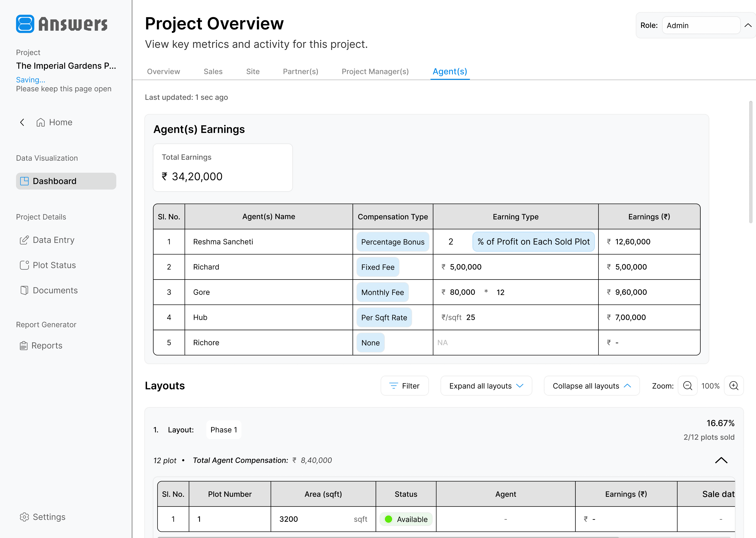
Task: Click Gore's months count 12 field
Action: [x=501, y=292]
